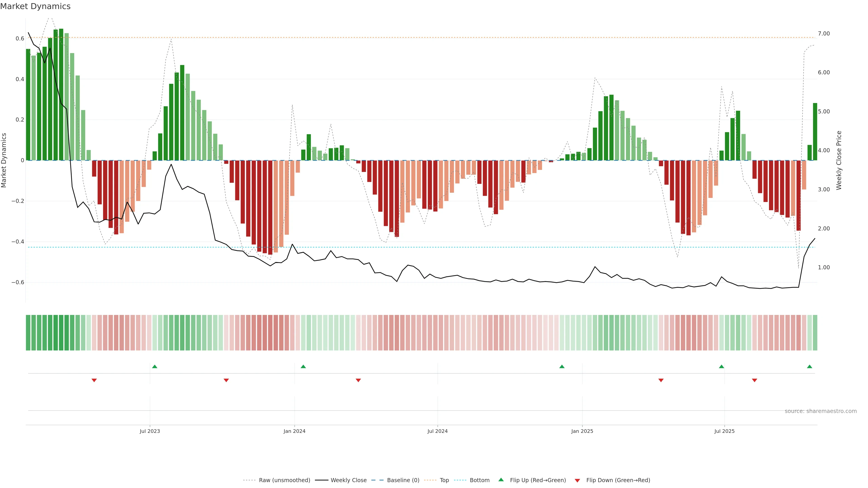Click the Flip Down legend triangle icon
This screenshot has height=488, width=868.
coord(577,480)
